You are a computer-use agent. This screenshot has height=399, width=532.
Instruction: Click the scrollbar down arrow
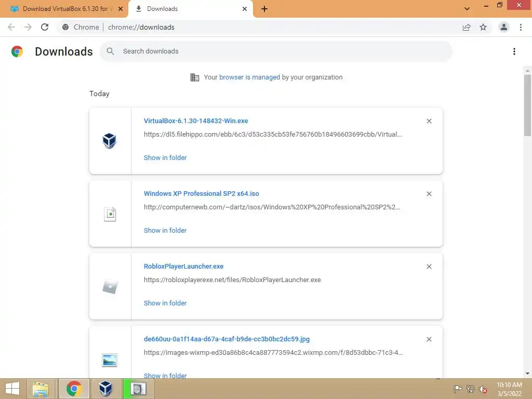(527, 374)
